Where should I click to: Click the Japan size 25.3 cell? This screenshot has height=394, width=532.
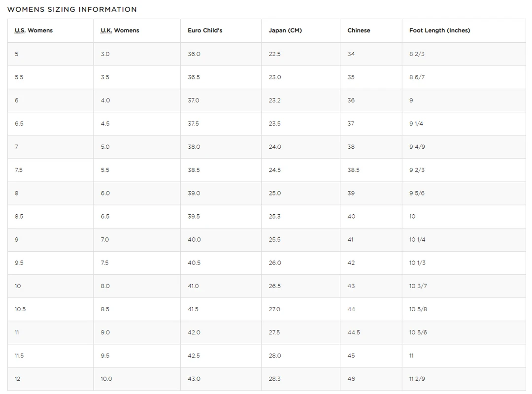(x=275, y=216)
